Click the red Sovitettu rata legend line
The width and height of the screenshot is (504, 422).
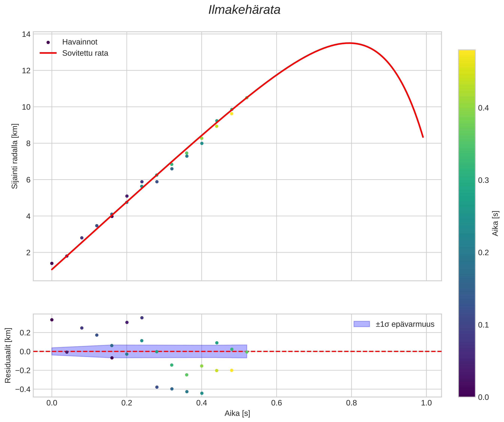pyautogui.click(x=48, y=53)
